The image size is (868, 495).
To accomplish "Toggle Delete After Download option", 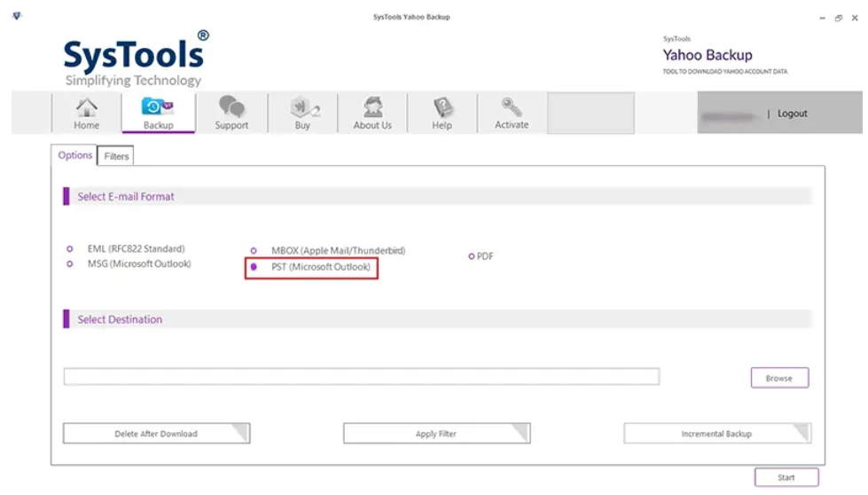I will tap(156, 434).
